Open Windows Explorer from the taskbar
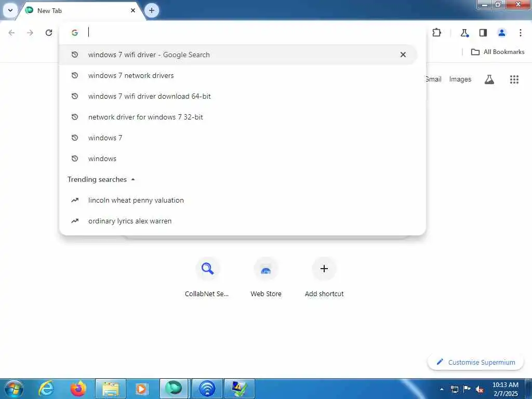 coord(111,389)
